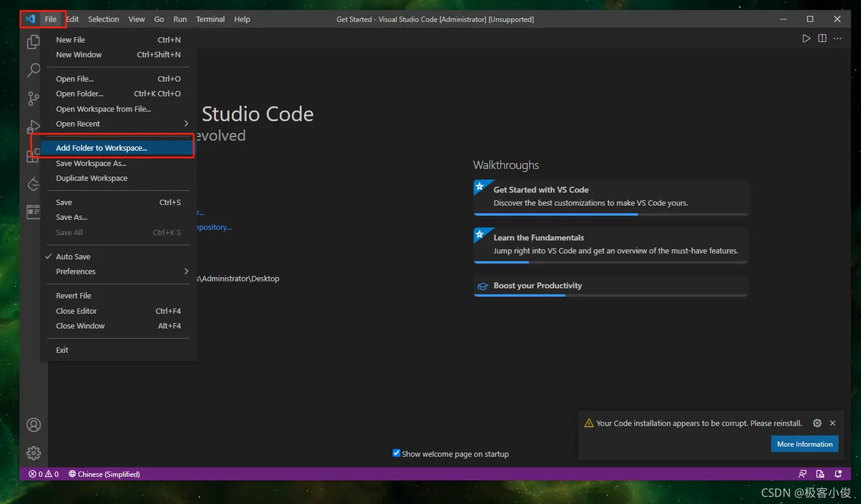
Task: Open the Edit menu
Action: pyautogui.click(x=73, y=19)
